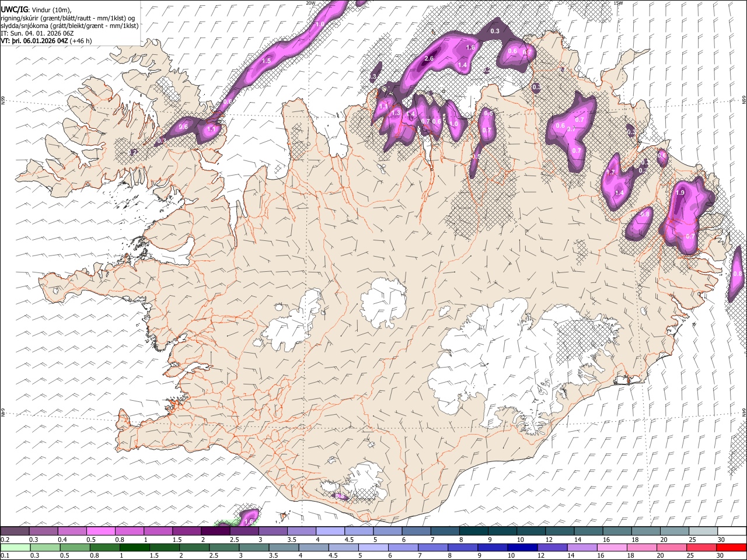Pick light pink lower legend swatch at 16
This screenshot has height=560, width=747.
coord(612,547)
